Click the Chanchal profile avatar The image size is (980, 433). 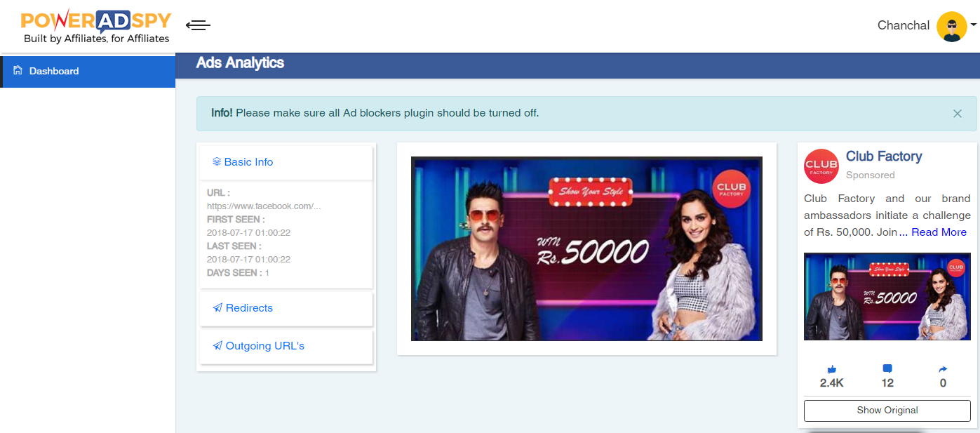pos(951,26)
